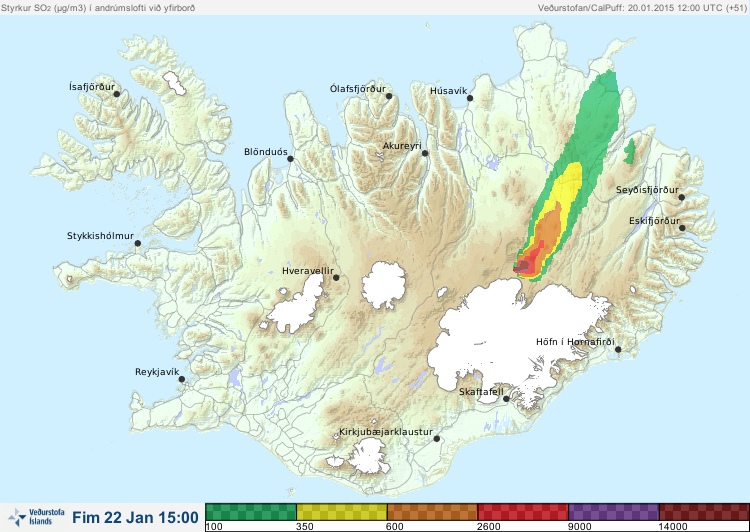This screenshot has width=750, height=532.
Task: Select the orange 600 legend swatch
Action: [x=432, y=512]
